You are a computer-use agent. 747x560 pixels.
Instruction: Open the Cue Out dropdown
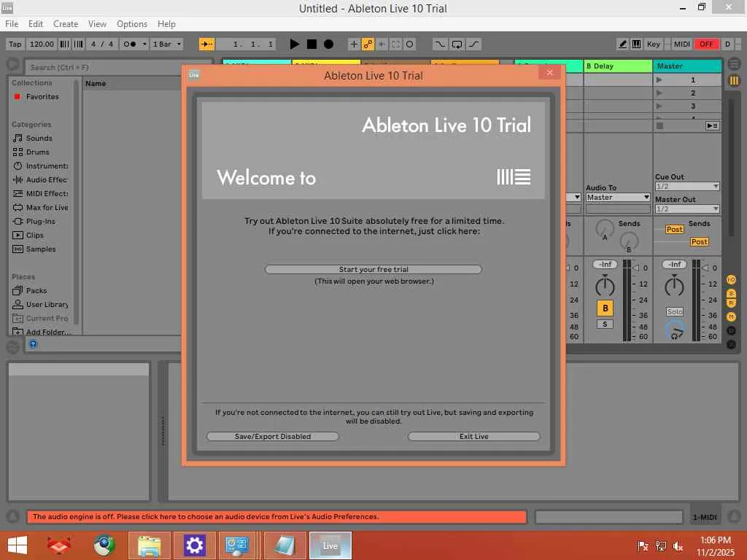[x=687, y=186]
